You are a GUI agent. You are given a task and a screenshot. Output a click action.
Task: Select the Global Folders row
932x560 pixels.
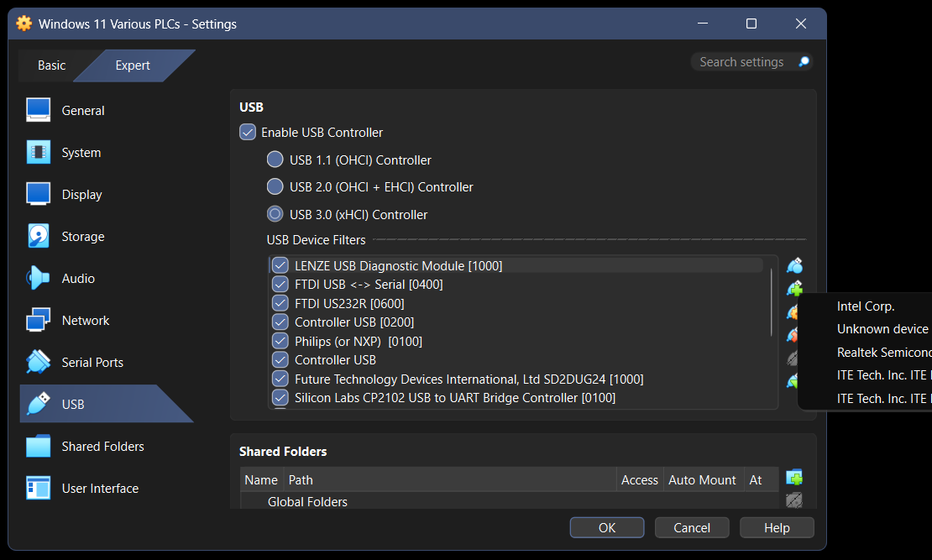click(x=510, y=502)
